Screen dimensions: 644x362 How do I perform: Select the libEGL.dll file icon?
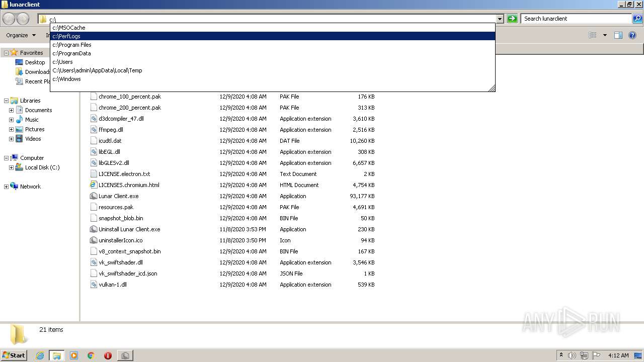[94, 152]
